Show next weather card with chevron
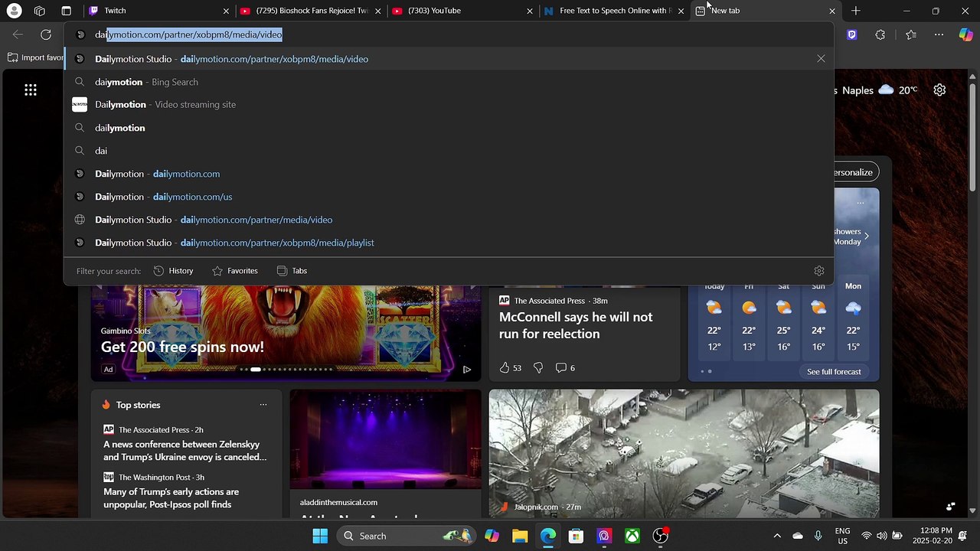The height and width of the screenshot is (551, 980). 866,236
